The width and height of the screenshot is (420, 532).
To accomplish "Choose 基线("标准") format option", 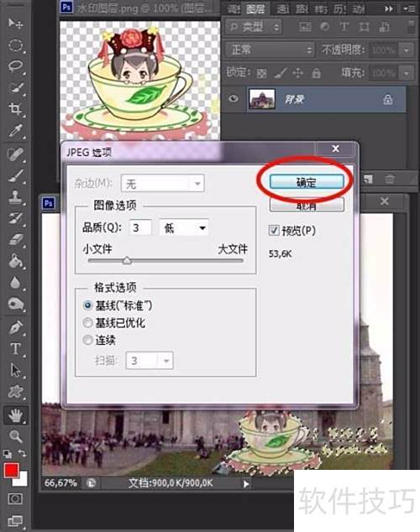I will pyautogui.click(x=87, y=305).
